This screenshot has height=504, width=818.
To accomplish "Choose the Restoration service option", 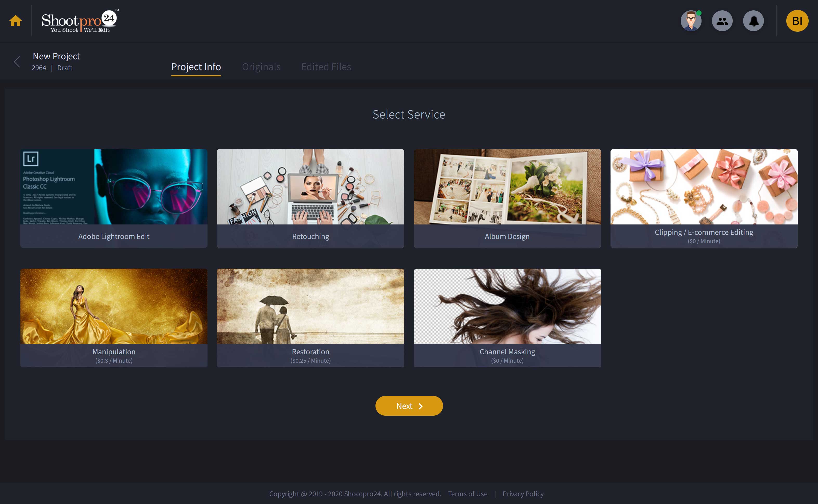I will [x=310, y=317].
